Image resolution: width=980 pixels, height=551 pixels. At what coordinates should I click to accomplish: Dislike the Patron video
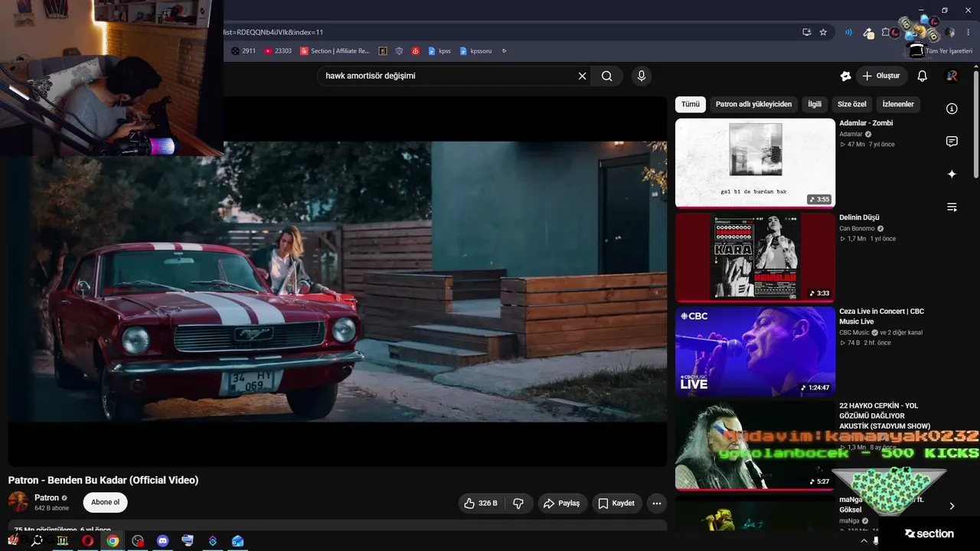pos(518,503)
